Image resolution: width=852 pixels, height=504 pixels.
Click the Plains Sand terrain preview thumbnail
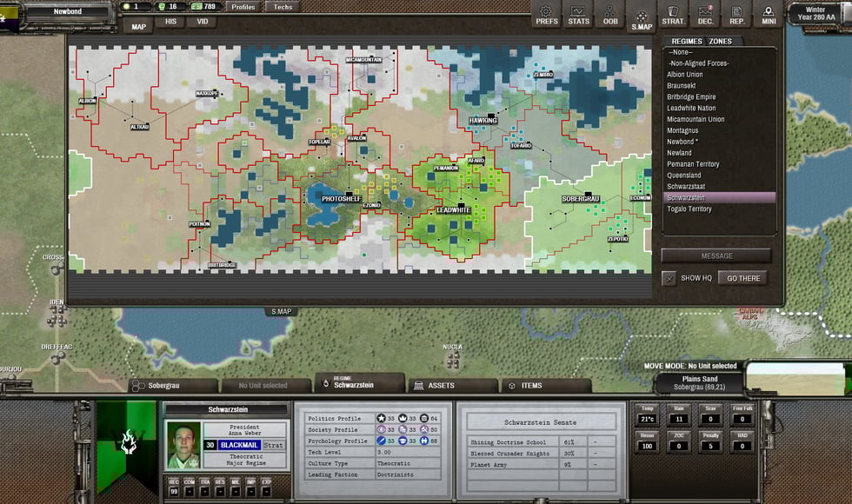click(x=795, y=379)
